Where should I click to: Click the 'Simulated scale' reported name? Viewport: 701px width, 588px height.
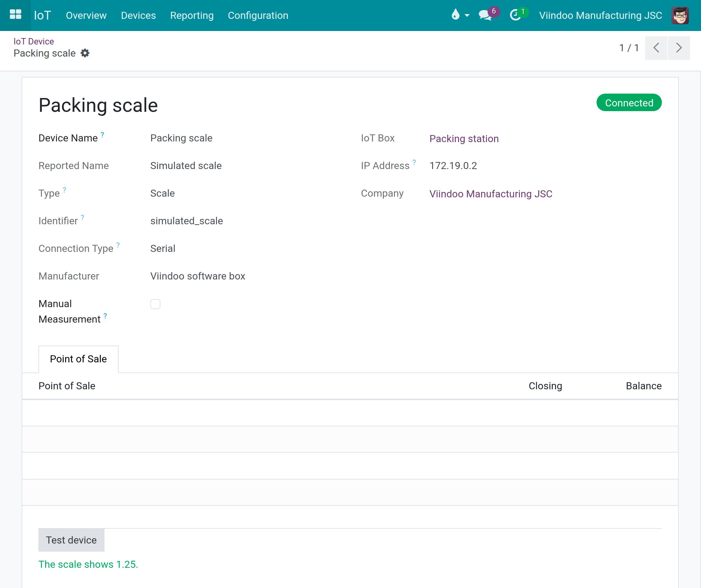[186, 166]
